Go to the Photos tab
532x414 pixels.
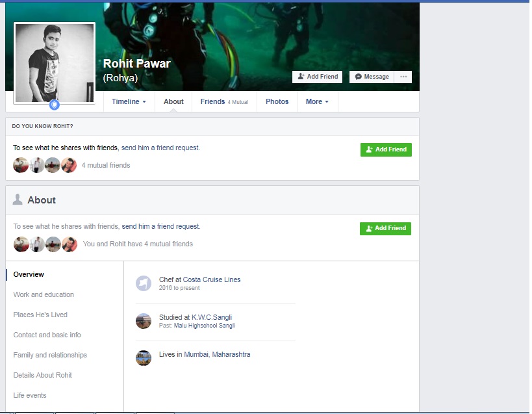click(x=277, y=101)
